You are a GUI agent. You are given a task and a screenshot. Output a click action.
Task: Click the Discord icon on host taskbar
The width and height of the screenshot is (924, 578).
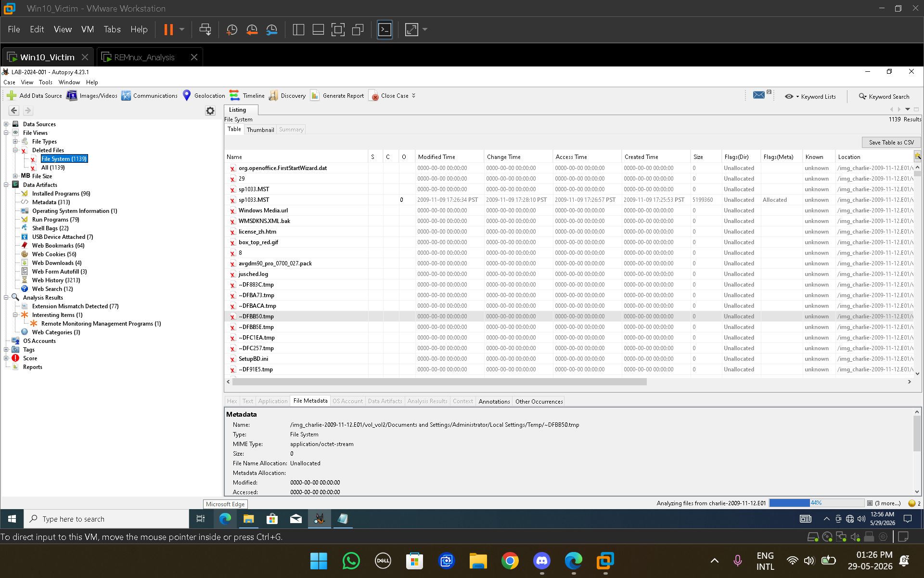point(542,561)
